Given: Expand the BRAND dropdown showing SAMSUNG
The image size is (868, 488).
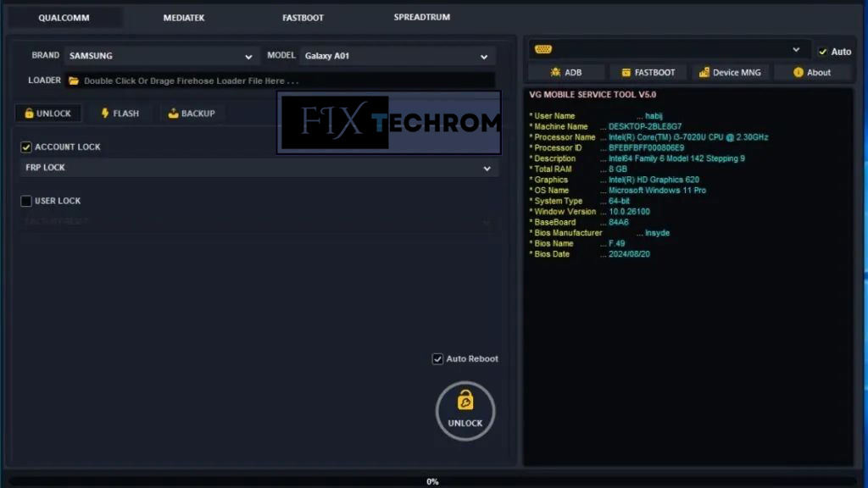Looking at the screenshot, I should pyautogui.click(x=161, y=56).
